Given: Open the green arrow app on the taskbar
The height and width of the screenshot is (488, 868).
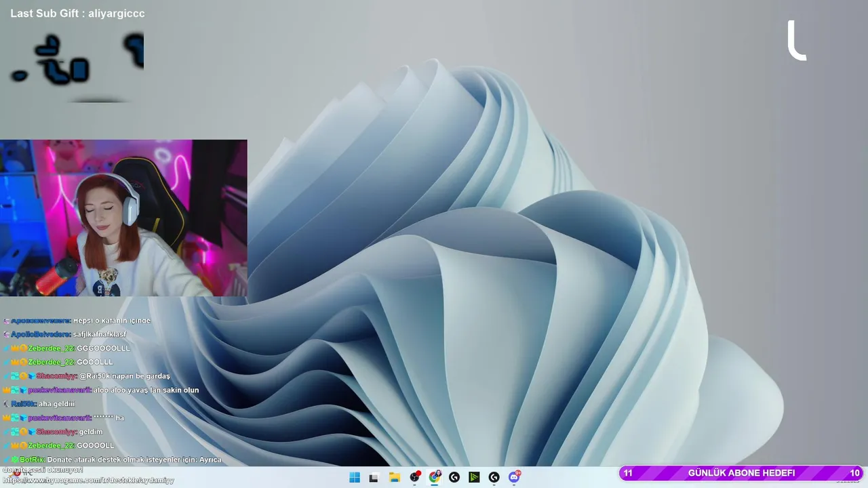Looking at the screenshot, I should [474, 477].
